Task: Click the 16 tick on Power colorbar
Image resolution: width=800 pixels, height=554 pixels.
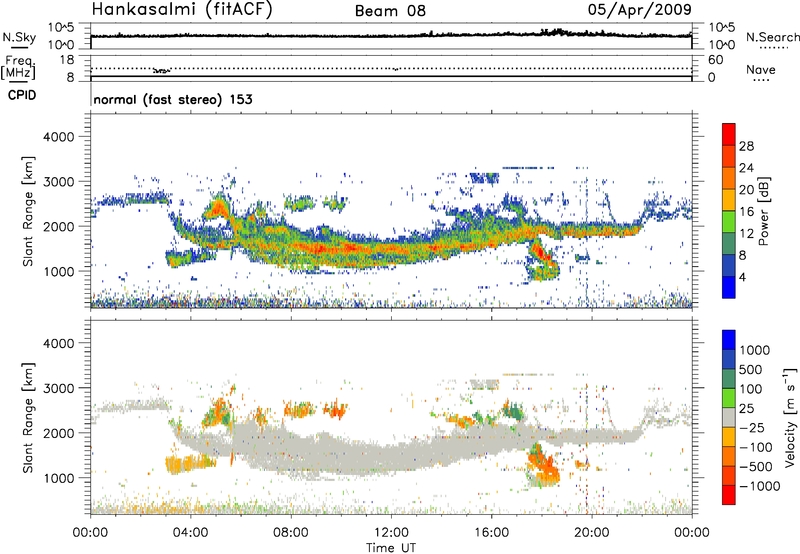Action: tap(746, 212)
